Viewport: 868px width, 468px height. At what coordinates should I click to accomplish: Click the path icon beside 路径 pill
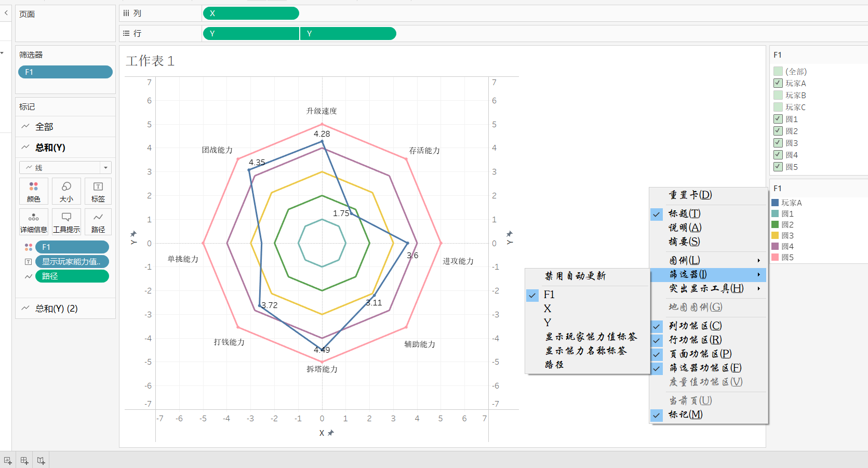[x=29, y=276]
